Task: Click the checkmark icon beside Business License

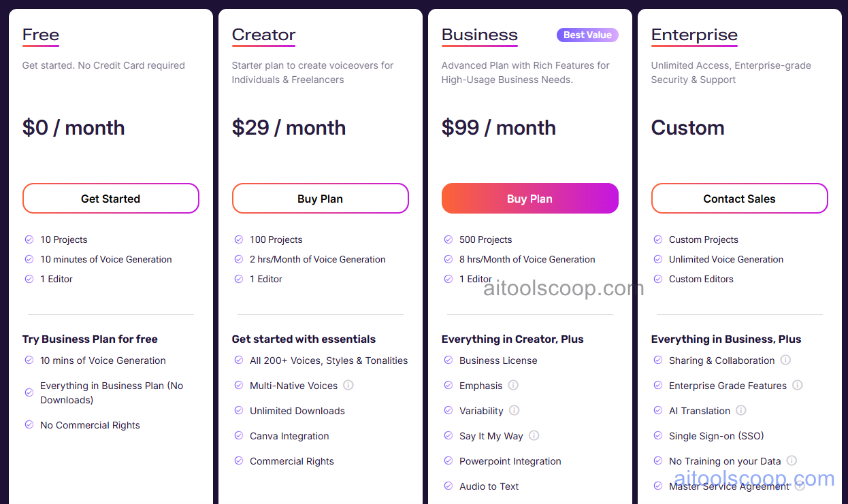Action: click(448, 360)
